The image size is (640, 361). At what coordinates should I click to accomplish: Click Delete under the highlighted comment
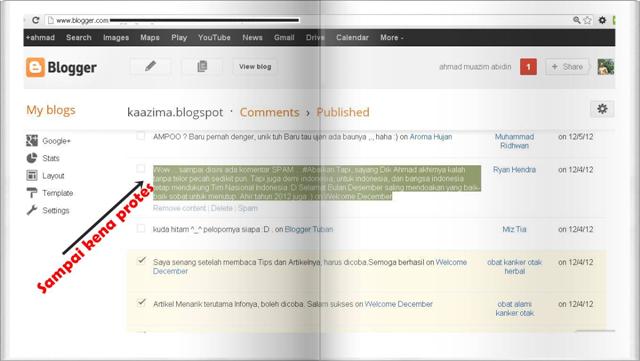pos(222,208)
